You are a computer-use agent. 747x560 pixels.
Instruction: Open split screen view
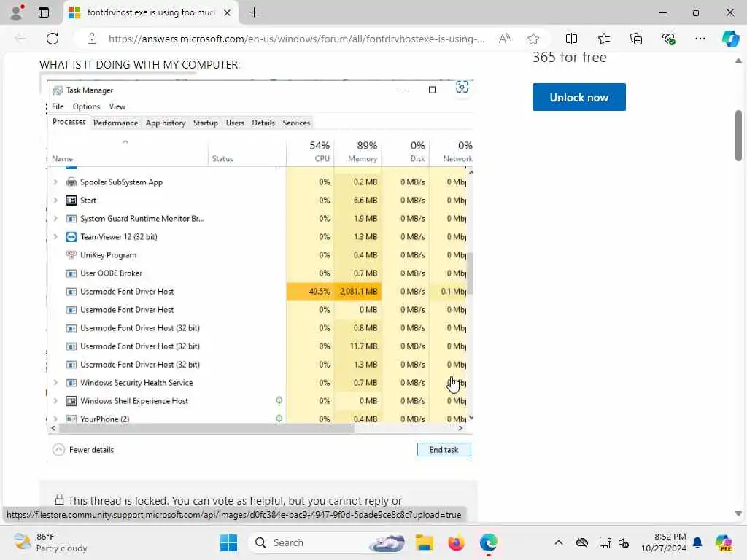pos(571,39)
